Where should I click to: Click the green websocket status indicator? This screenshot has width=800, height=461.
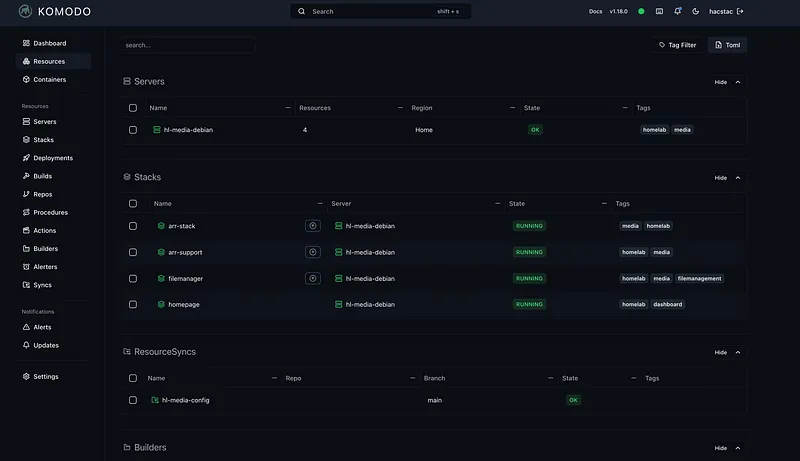[x=641, y=12]
